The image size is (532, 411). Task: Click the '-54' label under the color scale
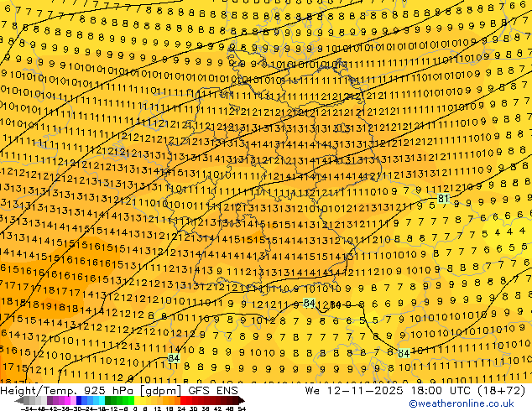click(x=26, y=408)
